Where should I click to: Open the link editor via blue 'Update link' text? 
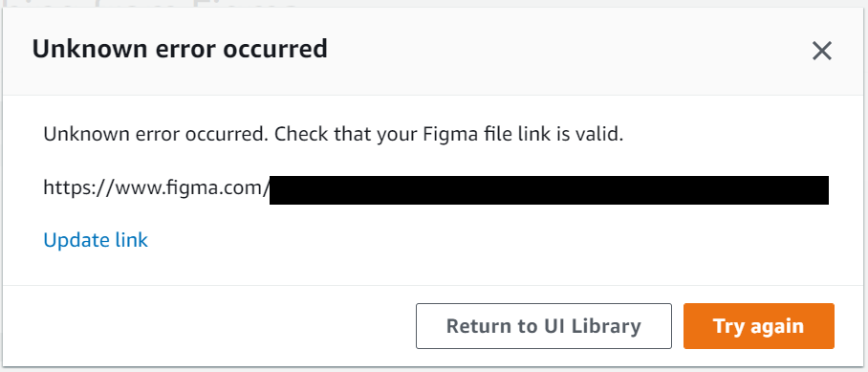click(96, 240)
